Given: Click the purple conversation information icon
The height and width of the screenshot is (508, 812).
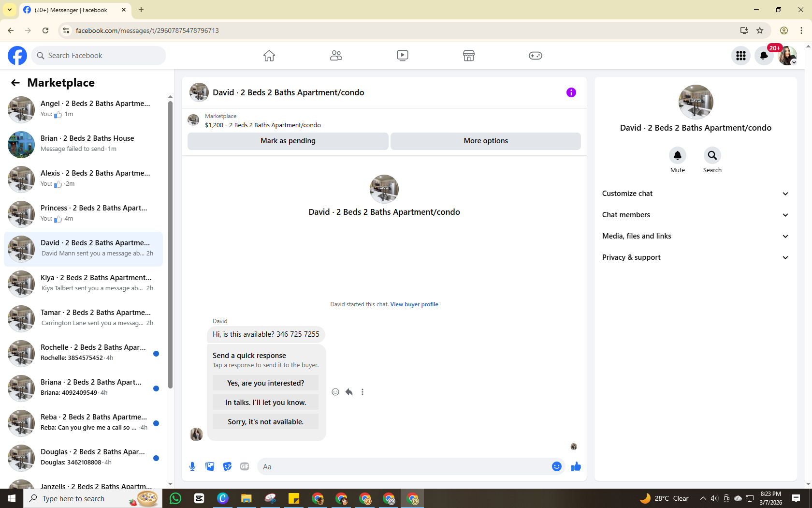Looking at the screenshot, I should coord(571,92).
